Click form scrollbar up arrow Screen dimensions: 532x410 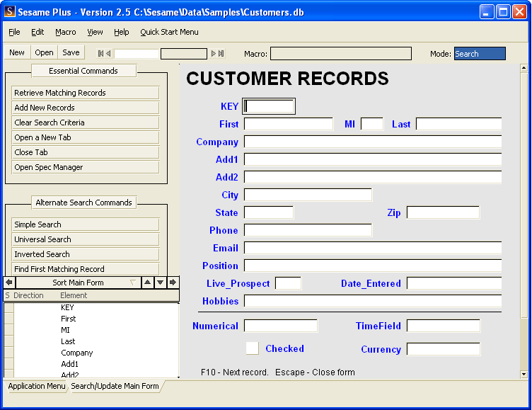524,68
